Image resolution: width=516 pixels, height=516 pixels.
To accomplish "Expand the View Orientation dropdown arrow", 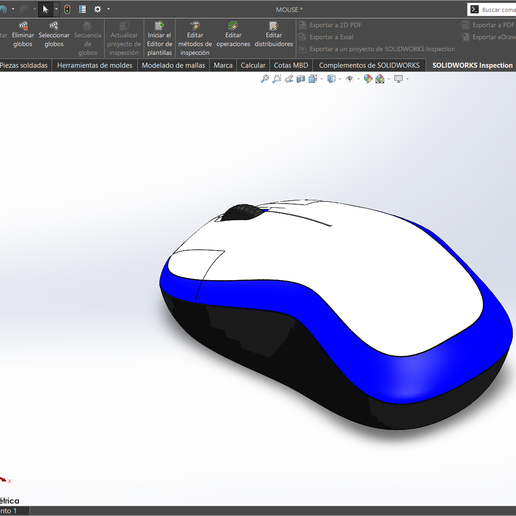I will coord(322,79).
